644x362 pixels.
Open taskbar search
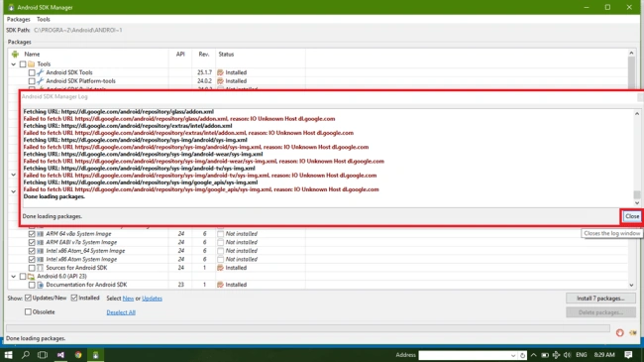pyautogui.click(x=26, y=355)
